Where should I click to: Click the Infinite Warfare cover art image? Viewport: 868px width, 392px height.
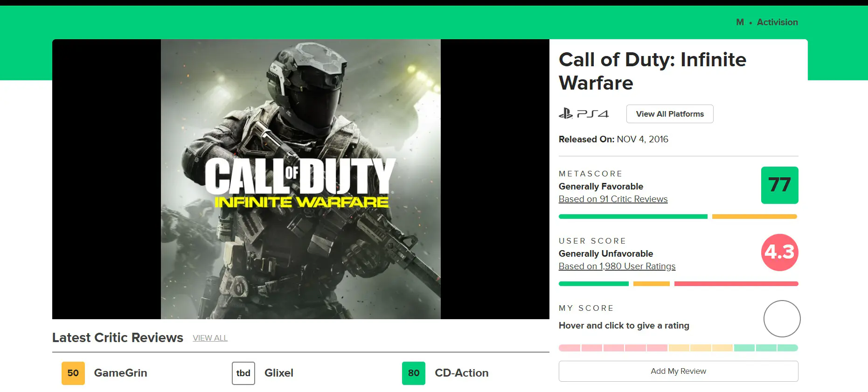tap(301, 179)
